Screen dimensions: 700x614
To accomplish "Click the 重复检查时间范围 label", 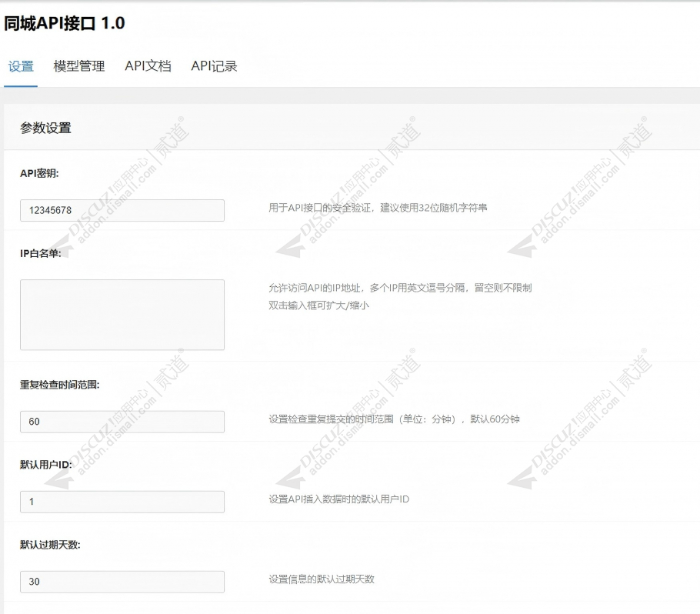I will 60,385.
